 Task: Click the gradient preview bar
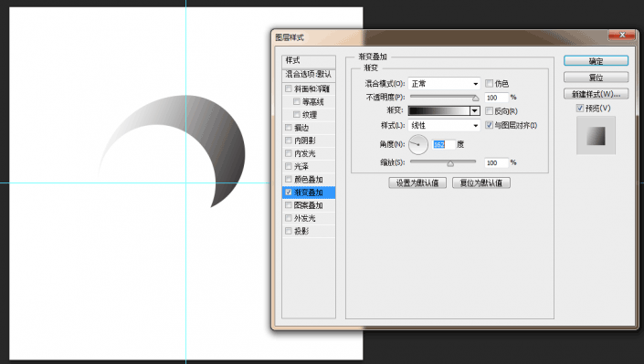click(x=439, y=110)
